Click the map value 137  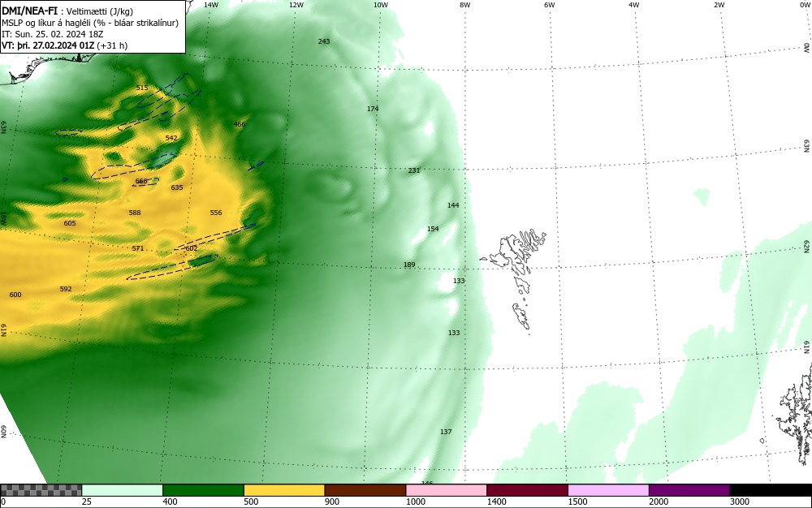446,432
